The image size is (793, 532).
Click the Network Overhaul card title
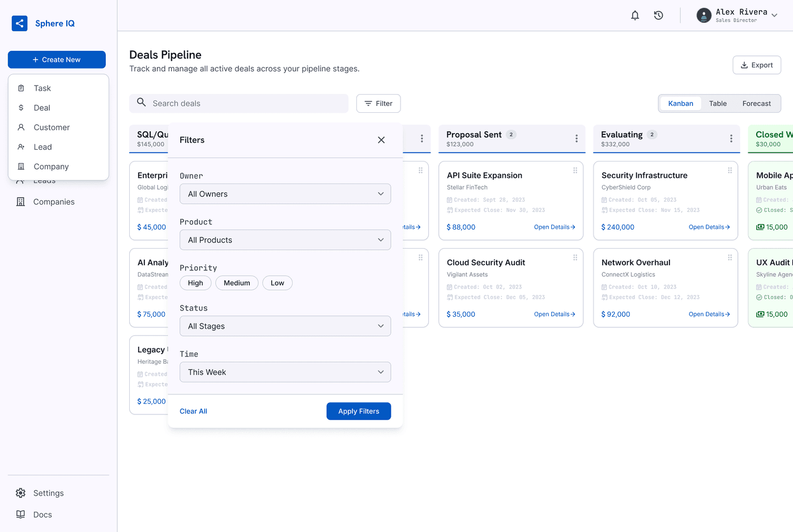(x=636, y=263)
